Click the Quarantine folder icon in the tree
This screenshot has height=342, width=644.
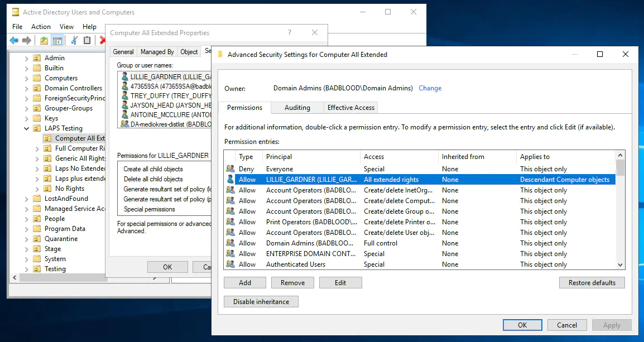[37, 239]
